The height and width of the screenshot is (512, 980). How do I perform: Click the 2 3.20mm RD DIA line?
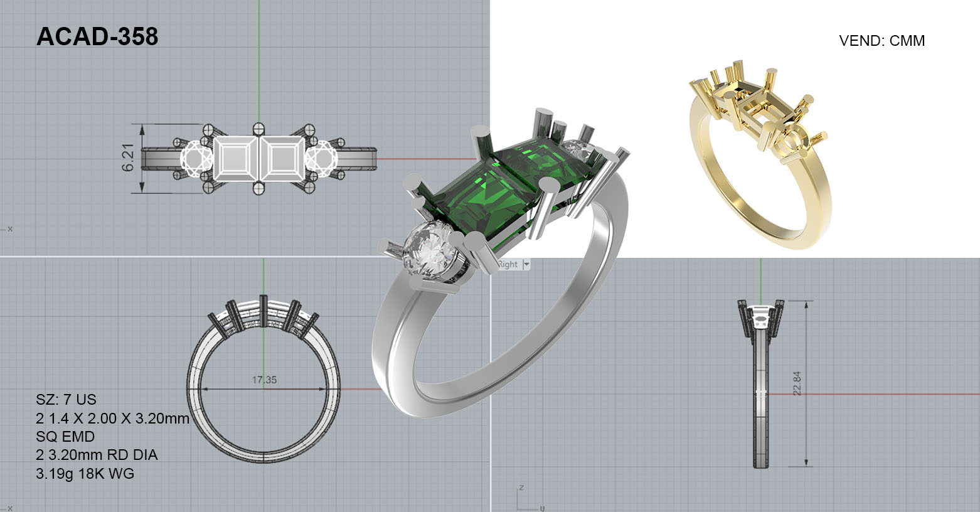[97, 455]
